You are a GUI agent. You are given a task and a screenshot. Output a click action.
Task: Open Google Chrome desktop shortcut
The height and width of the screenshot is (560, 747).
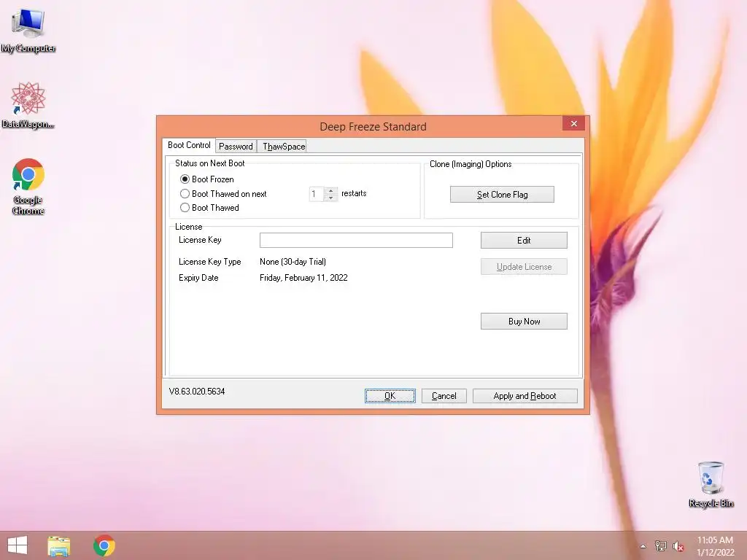pyautogui.click(x=28, y=186)
